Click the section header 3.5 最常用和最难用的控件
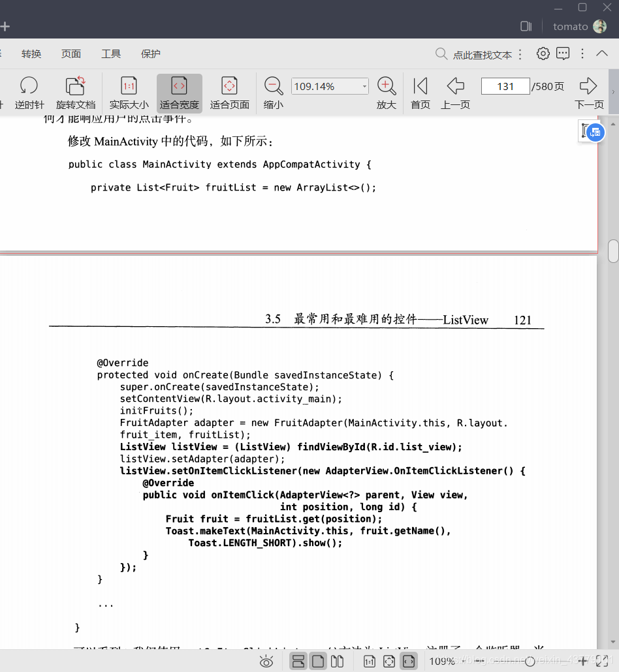The width and height of the screenshot is (619, 672). 341,319
